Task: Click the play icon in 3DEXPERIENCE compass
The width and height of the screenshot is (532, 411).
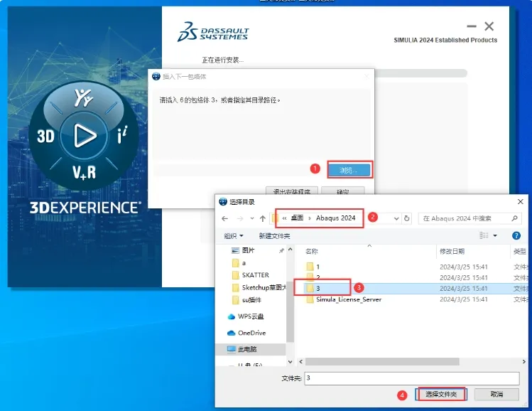Action: tap(85, 136)
